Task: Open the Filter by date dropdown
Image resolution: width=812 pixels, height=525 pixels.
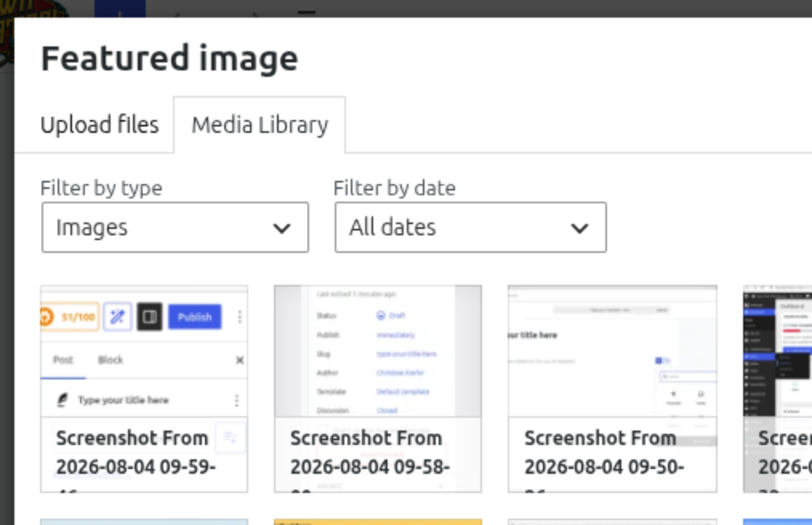Action: [470, 227]
